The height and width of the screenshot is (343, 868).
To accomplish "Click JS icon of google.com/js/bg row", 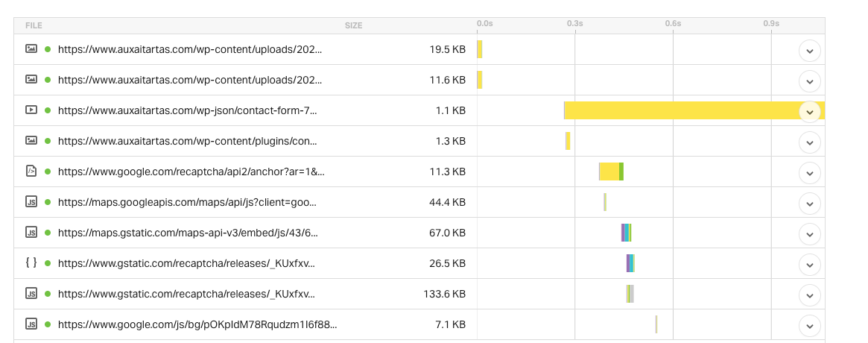I will coord(31,324).
